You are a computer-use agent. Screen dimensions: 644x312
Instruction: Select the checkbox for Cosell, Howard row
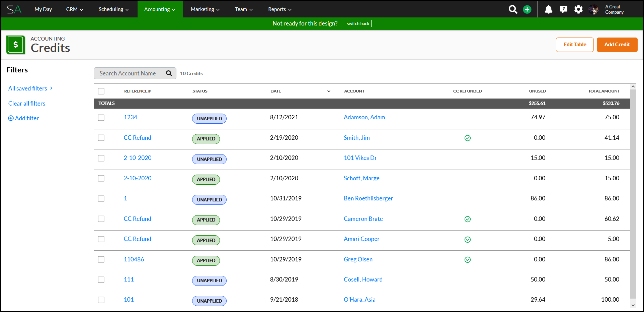pyautogui.click(x=101, y=280)
